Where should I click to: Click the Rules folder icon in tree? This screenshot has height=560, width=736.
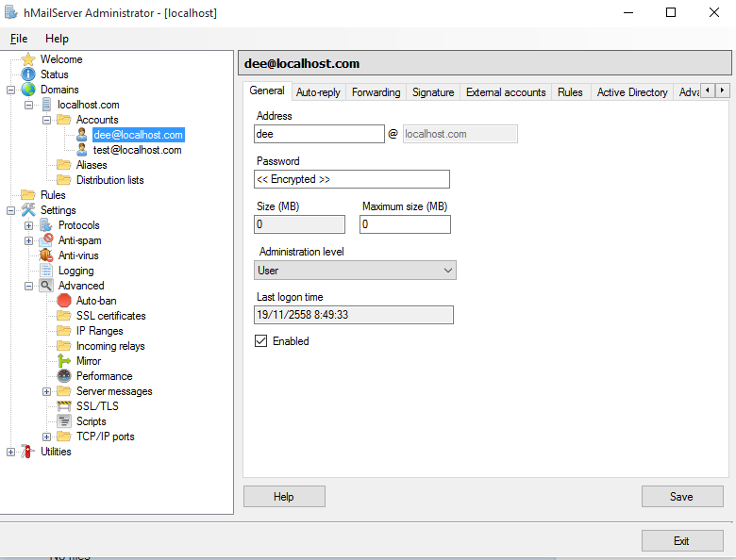[28, 194]
